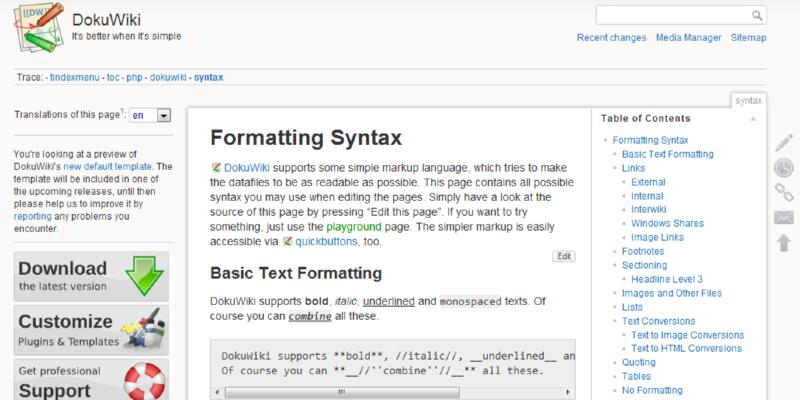This screenshot has width=800, height=400.
Task: Open the translations language dropdown
Action: point(151,115)
